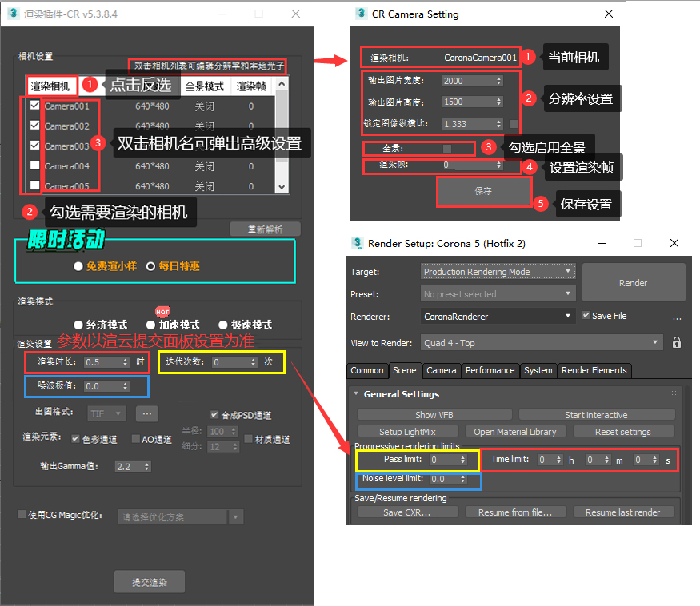Viewport: 700px width, 606px height.
Task: Check the Camera001 checkbox
Action: click(35, 106)
